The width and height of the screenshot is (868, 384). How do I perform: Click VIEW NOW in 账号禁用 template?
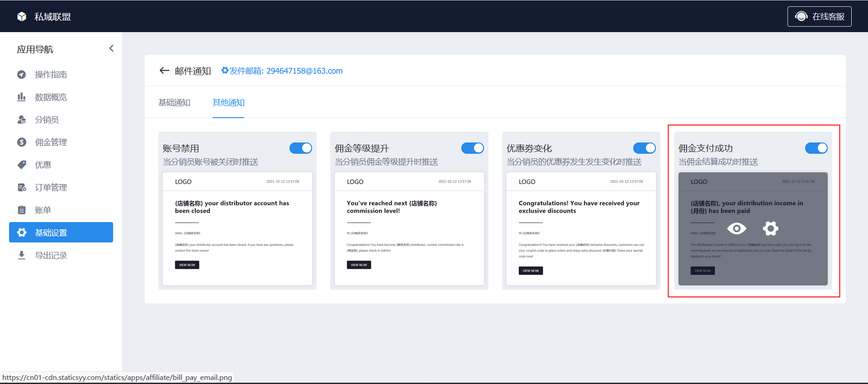coord(187,265)
